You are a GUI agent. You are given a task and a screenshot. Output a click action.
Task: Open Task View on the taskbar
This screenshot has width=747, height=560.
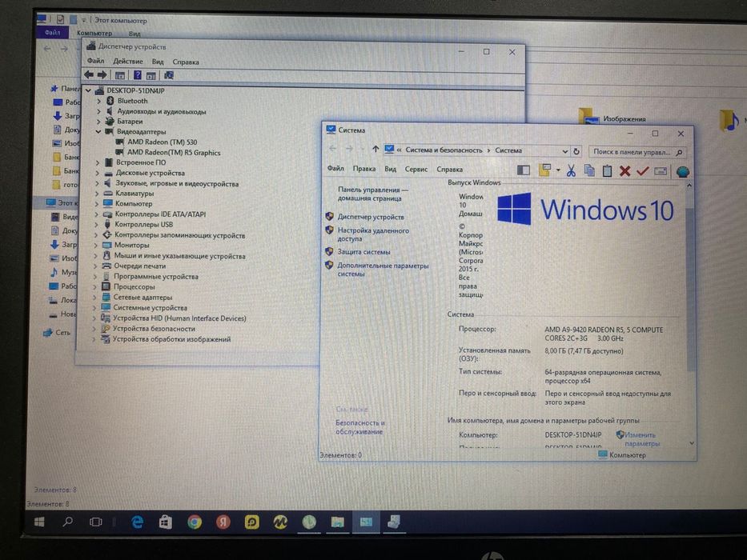[96, 522]
